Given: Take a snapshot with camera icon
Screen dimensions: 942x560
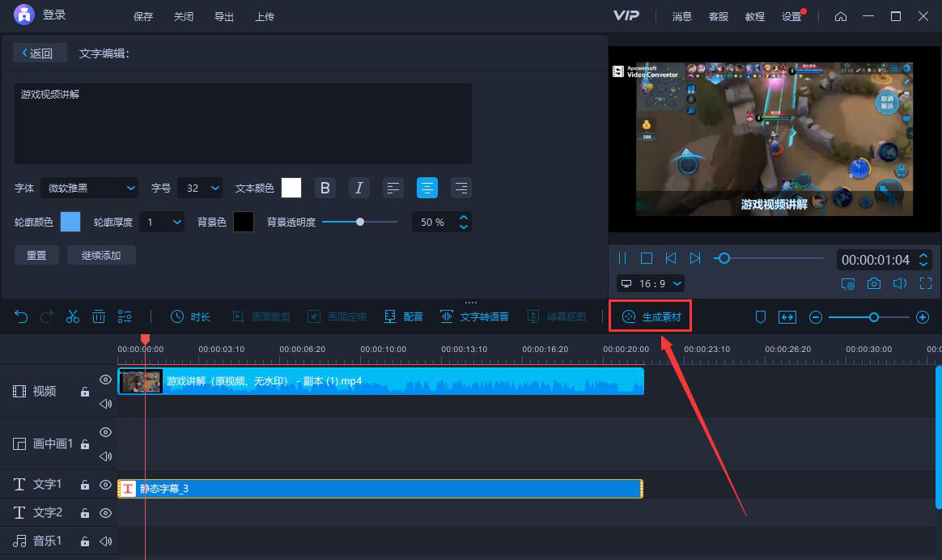Looking at the screenshot, I should (x=874, y=283).
